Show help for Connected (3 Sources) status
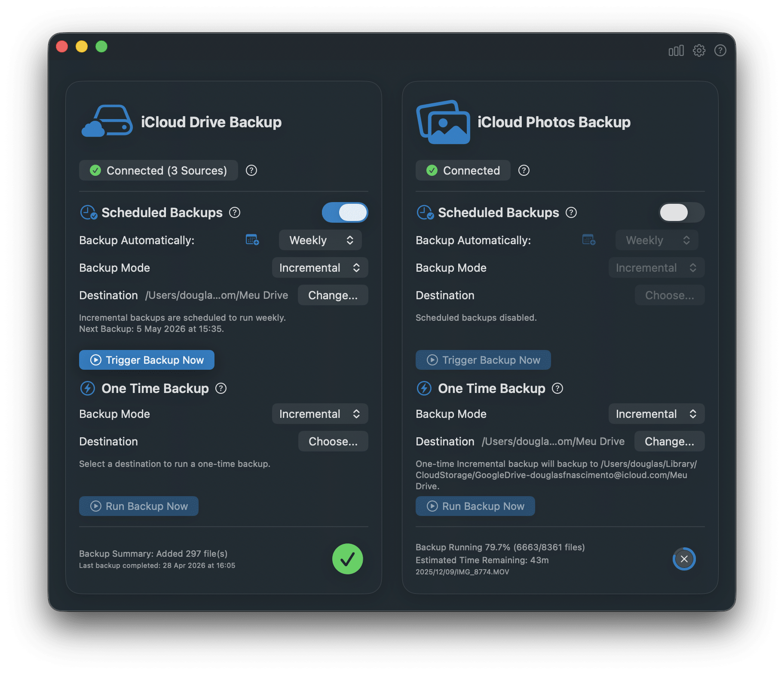 [251, 171]
